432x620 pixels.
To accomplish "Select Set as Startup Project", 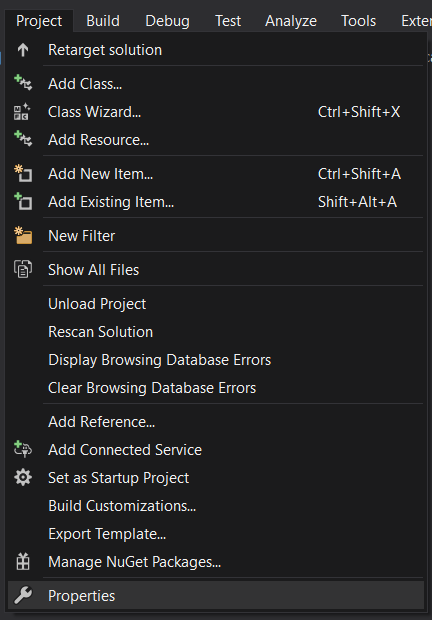I will [x=216, y=478].
